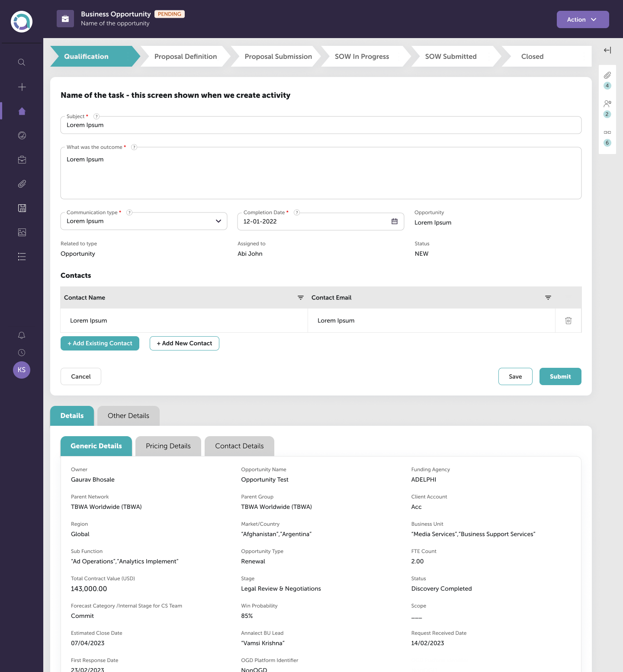The image size is (623, 672).
Task: Collapse the right side panel arrow
Action: coord(607,50)
